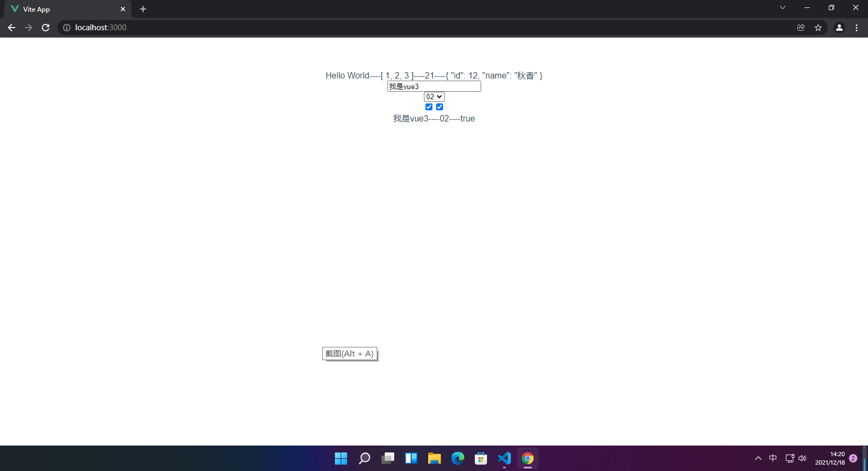
Task: Open Task View in the taskbar
Action: click(x=388, y=458)
